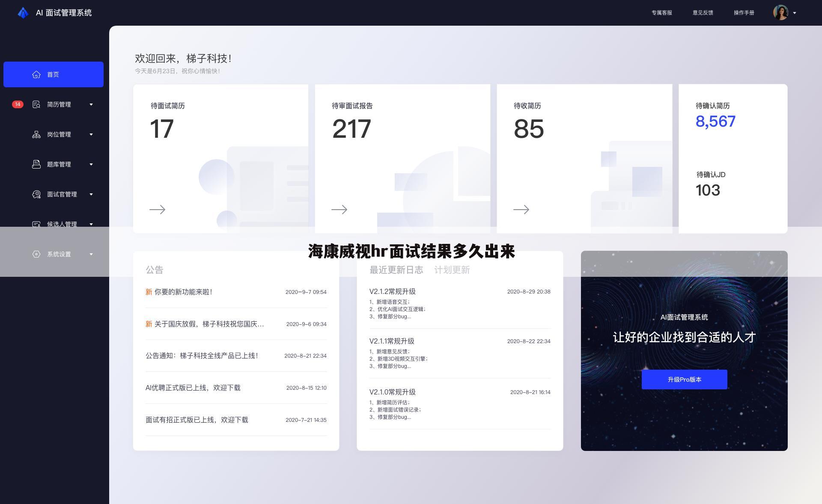Screen dimensions: 822x504
Task: Open 面试官管理 menu item
Action: tap(62, 194)
